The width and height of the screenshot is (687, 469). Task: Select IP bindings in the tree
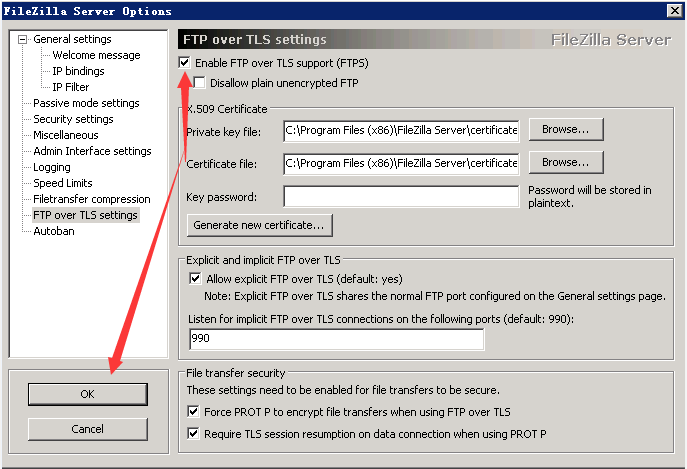(x=78, y=71)
